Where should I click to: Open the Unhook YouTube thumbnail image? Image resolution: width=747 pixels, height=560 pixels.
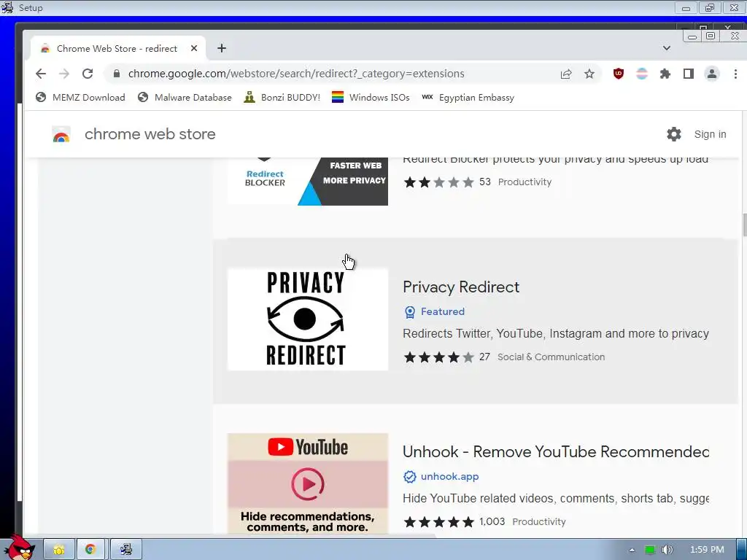[308, 483]
